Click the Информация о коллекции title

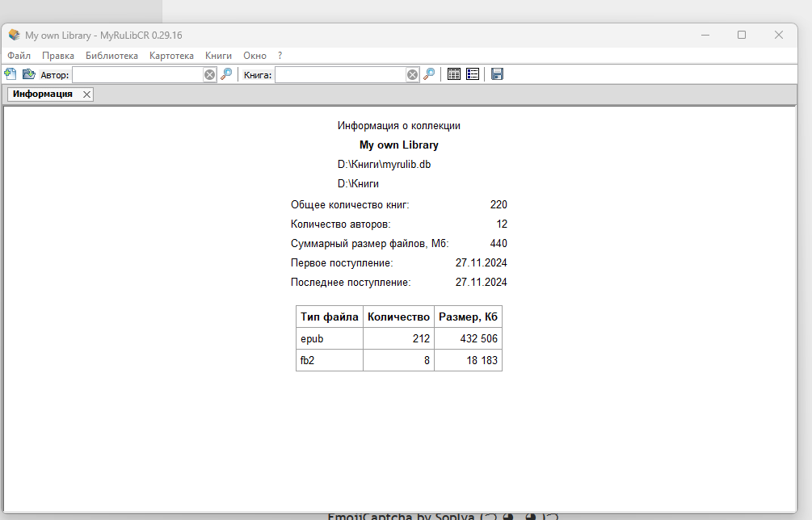(399, 126)
